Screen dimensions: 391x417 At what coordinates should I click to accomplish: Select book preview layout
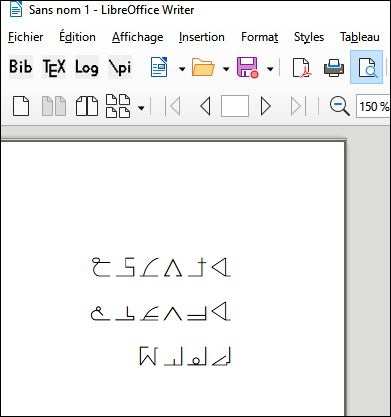pyautogui.click(x=87, y=106)
